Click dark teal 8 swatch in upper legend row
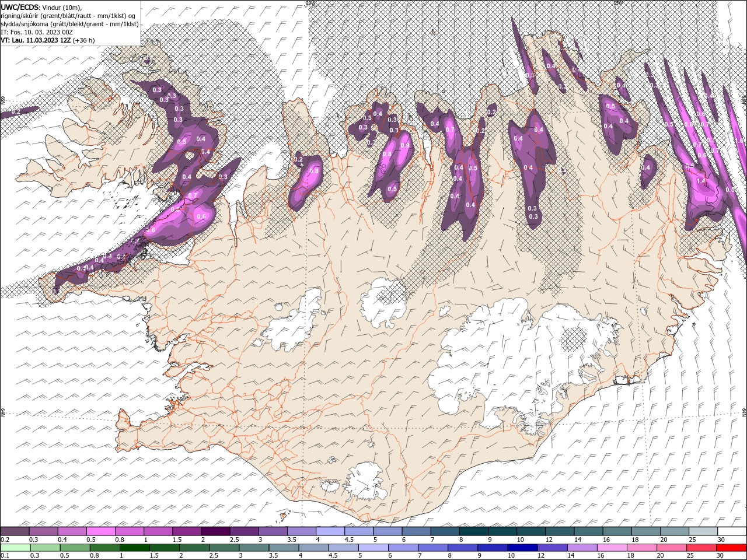Viewport: 747px width, 560px height. pos(473,531)
